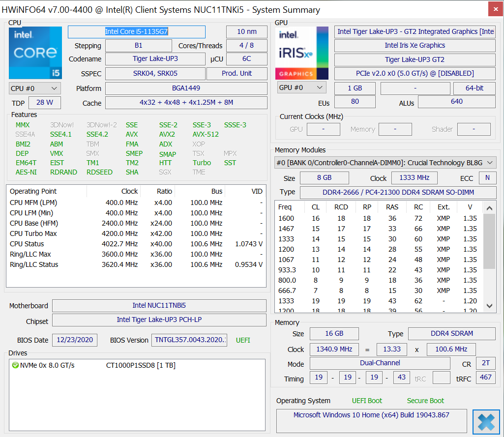The image size is (504, 437).
Task: Select the CPU Status 4022.7 MHz row
Action: pyautogui.click(x=136, y=244)
